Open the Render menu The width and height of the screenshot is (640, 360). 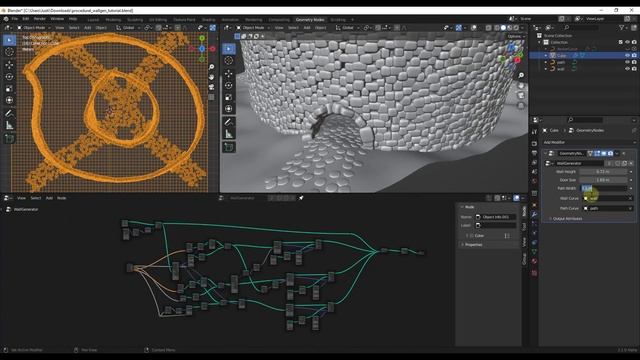40,19
